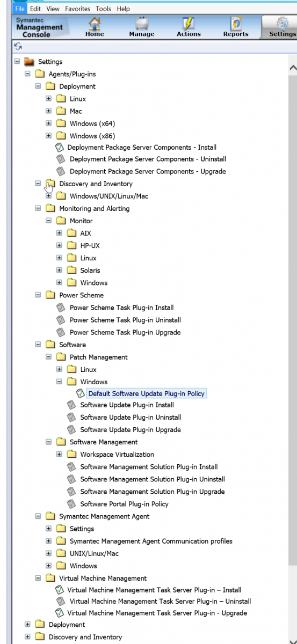Click Power Scheme Task Plug-in Install icon
Screen dimensions: 297x644
click(x=61, y=308)
